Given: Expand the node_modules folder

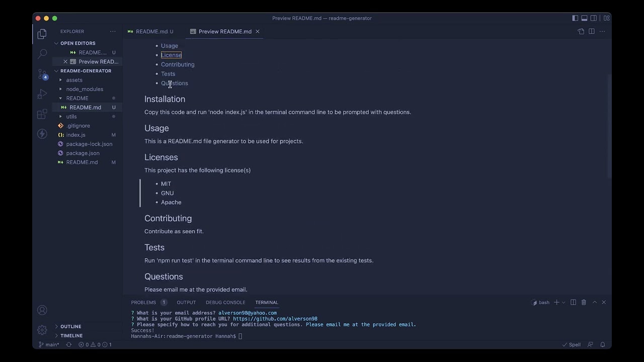Looking at the screenshot, I should pyautogui.click(x=85, y=89).
